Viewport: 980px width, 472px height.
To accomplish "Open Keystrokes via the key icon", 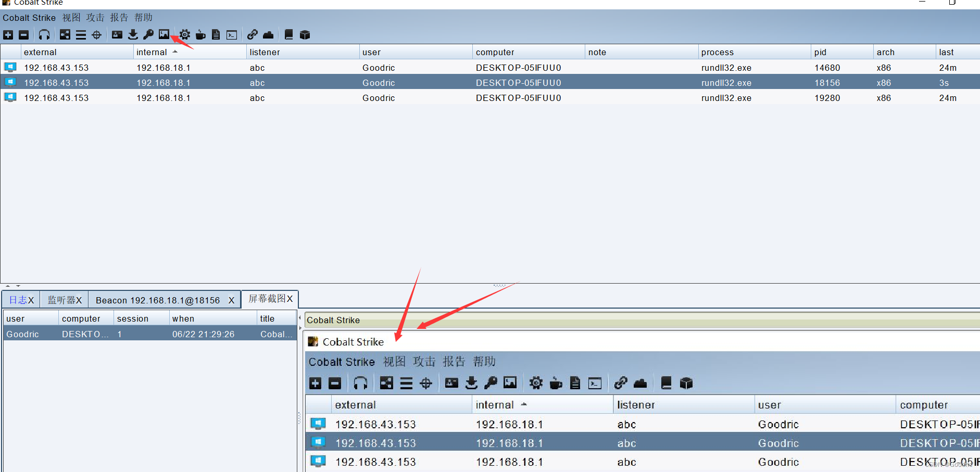I will click(x=148, y=35).
